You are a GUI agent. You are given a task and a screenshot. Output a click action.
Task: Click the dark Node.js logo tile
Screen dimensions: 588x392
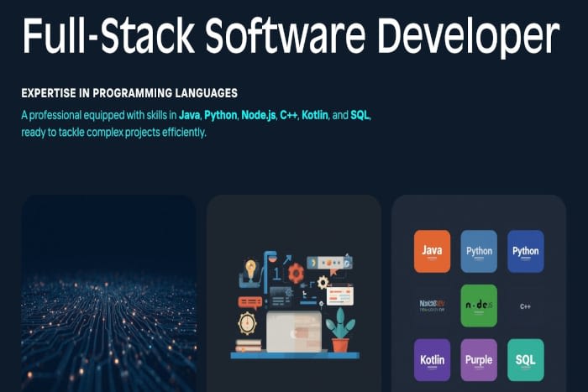(x=432, y=306)
